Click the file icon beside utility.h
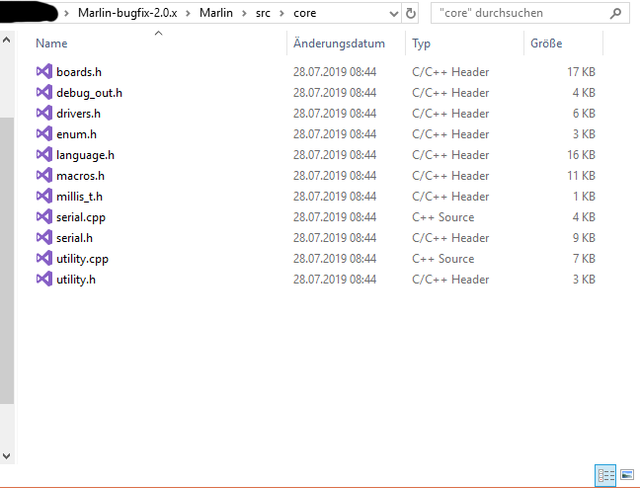The height and width of the screenshot is (488, 640). (44, 279)
